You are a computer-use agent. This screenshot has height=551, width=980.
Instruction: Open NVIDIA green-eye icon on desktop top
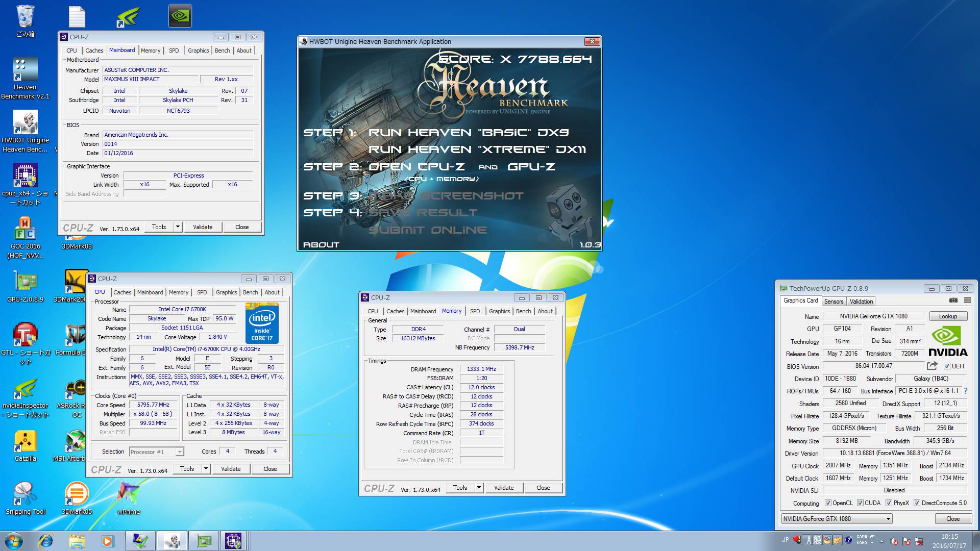tap(180, 16)
